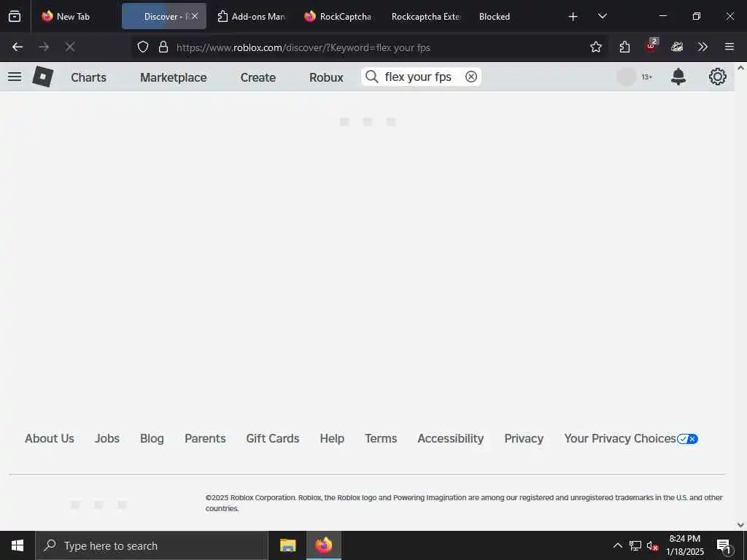Open the Privacy footer link

click(524, 438)
